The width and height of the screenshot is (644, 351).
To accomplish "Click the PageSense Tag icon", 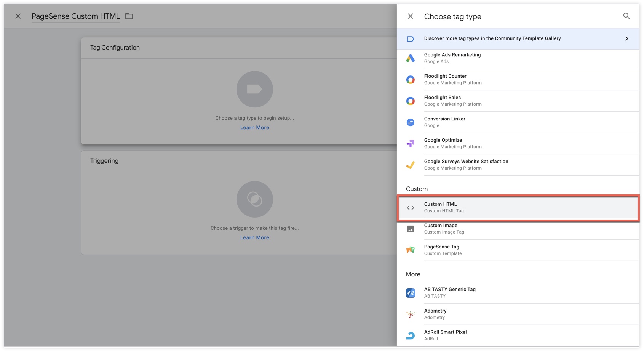I will pyautogui.click(x=410, y=250).
